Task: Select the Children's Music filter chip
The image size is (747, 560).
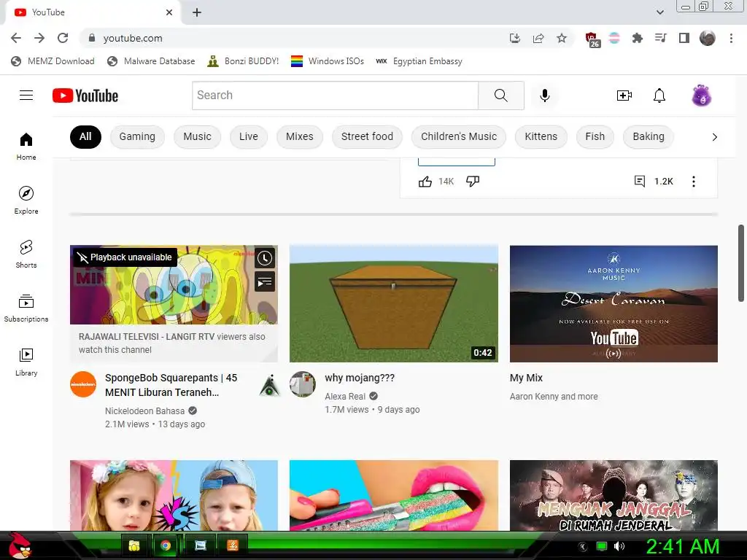Action: (459, 137)
